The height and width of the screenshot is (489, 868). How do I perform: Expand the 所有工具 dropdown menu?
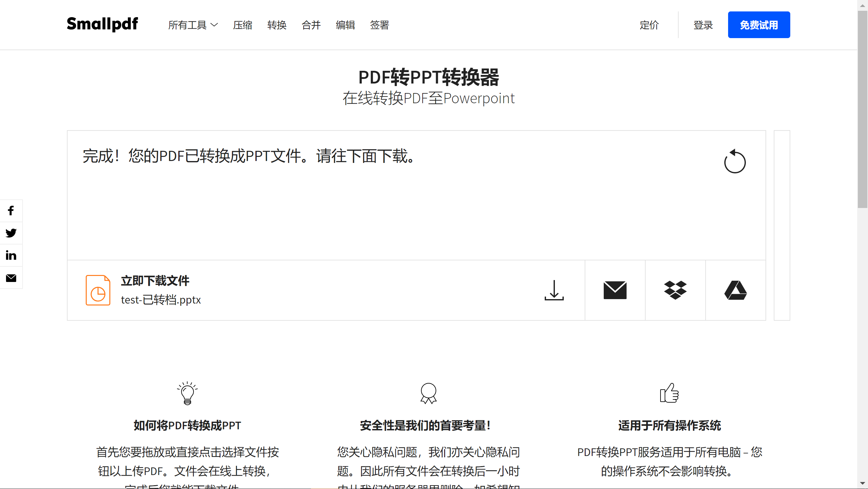tap(193, 25)
